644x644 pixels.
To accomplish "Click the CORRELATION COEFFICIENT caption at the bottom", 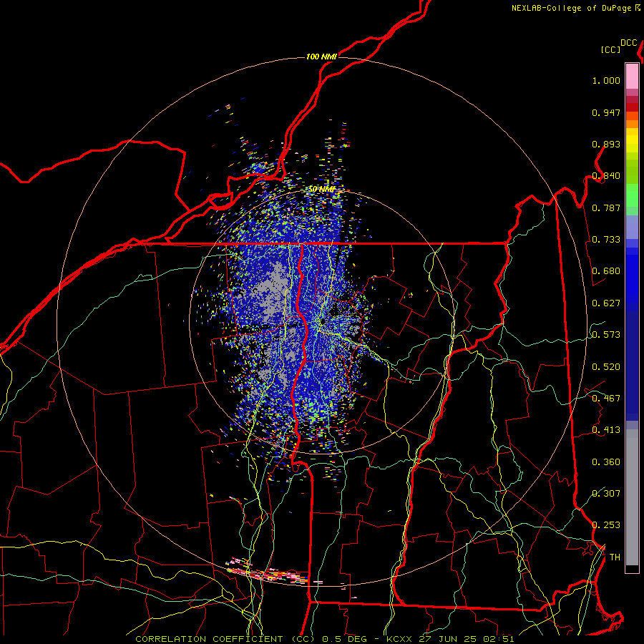I will pyautogui.click(x=324, y=639).
